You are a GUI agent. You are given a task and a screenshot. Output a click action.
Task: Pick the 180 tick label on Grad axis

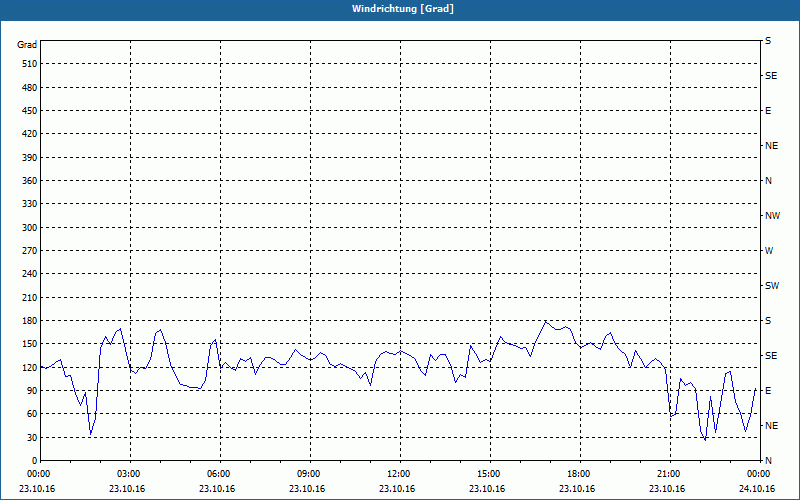tap(29, 321)
